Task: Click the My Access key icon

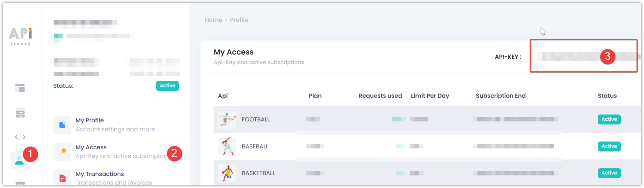Action: tap(62, 152)
